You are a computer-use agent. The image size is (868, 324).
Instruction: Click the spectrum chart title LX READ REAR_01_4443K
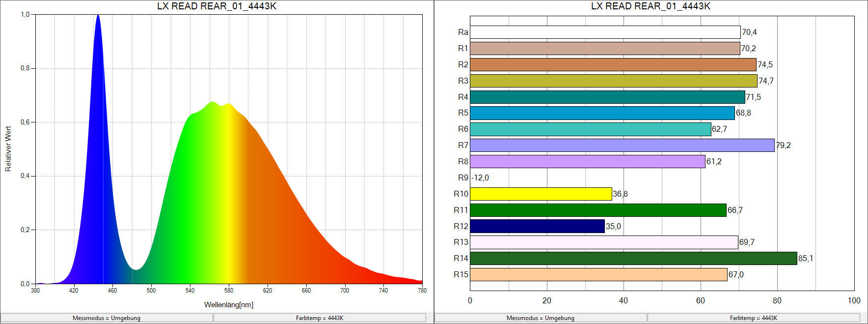coord(217,6)
